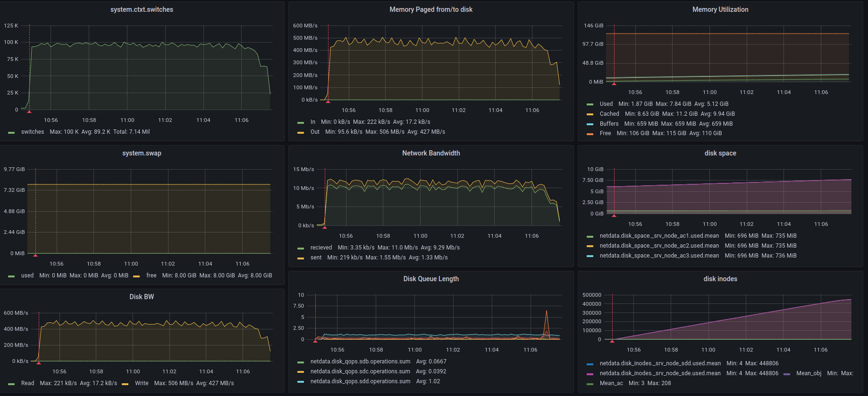The width and height of the screenshot is (868, 396).
Task: Show only the "Write" series in Disk BW
Action: 141,383
